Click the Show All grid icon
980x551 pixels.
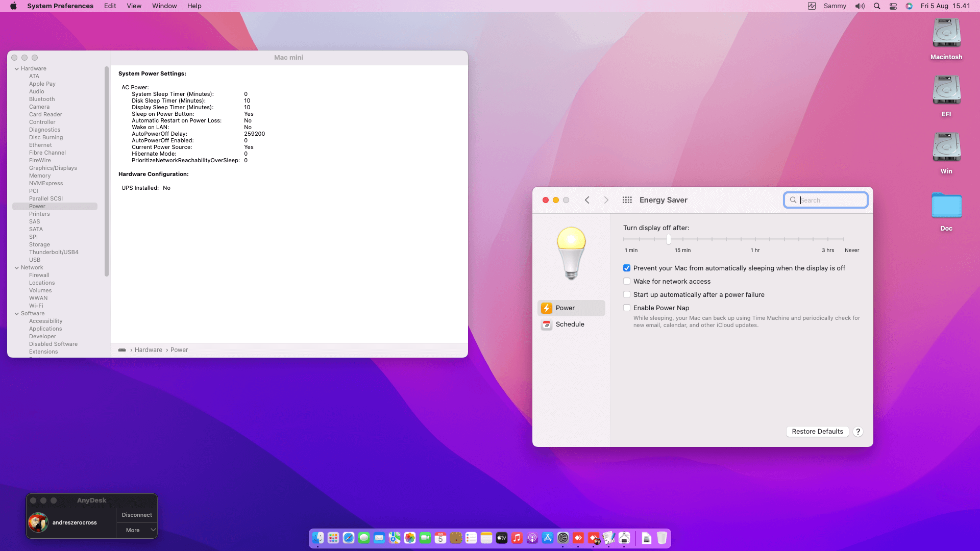[x=627, y=200]
